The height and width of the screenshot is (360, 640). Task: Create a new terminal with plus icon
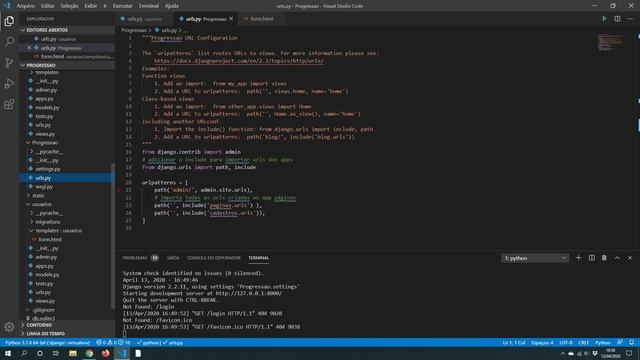[578, 258]
